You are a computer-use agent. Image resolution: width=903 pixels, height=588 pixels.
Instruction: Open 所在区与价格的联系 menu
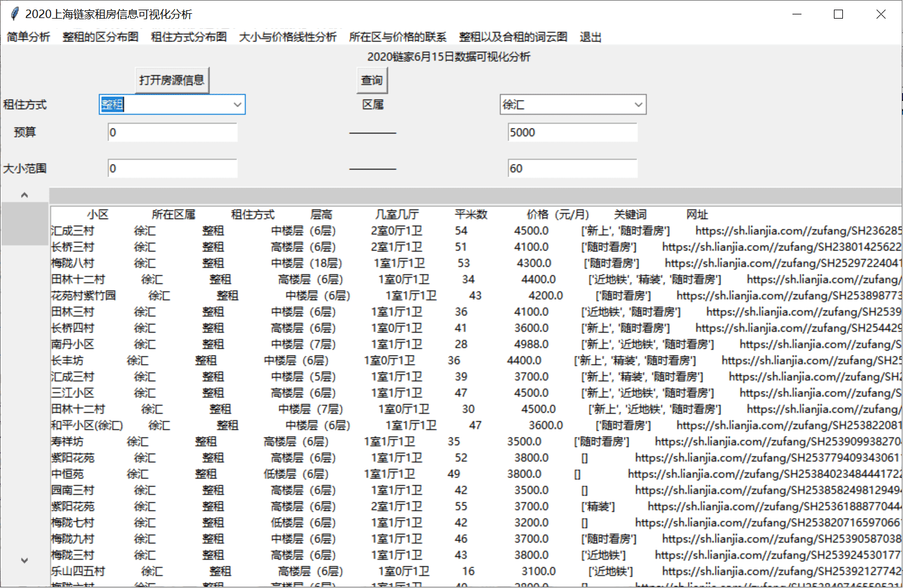pos(398,37)
